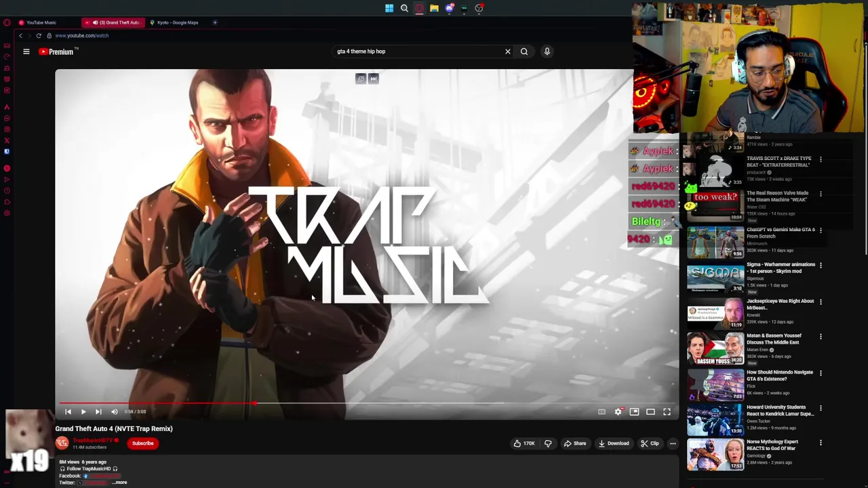Viewport: 868px width, 488px height.
Task: Switch to Kyoto - Google Maps tab
Action: 178,22
